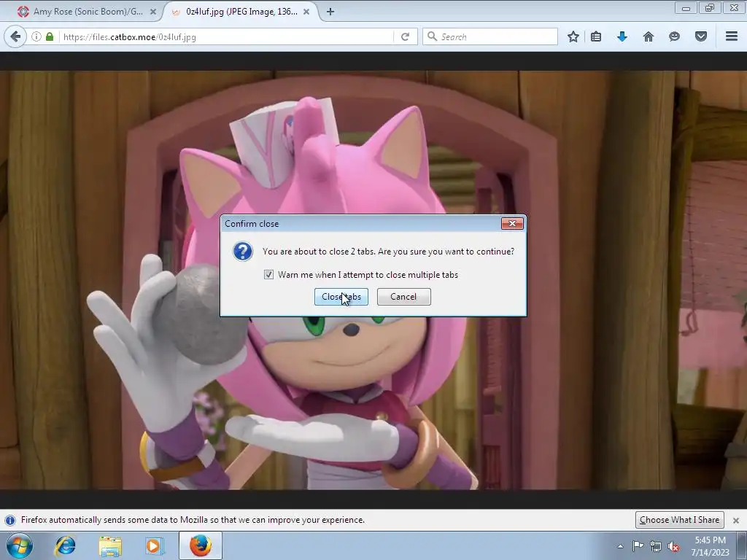This screenshot has width=747, height=560.
Task: Open Windows Explorer folder in taskbar
Action: [x=110, y=545]
